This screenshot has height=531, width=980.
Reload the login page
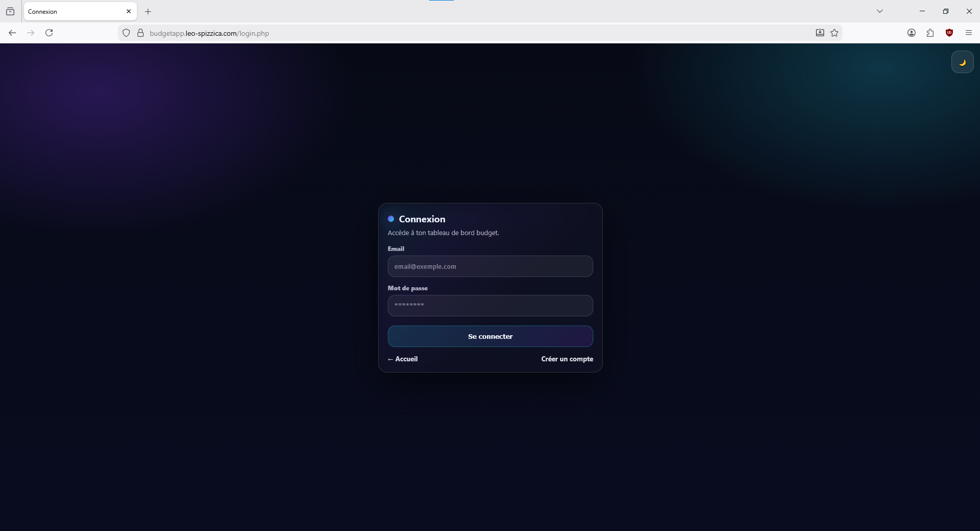(49, 33)
